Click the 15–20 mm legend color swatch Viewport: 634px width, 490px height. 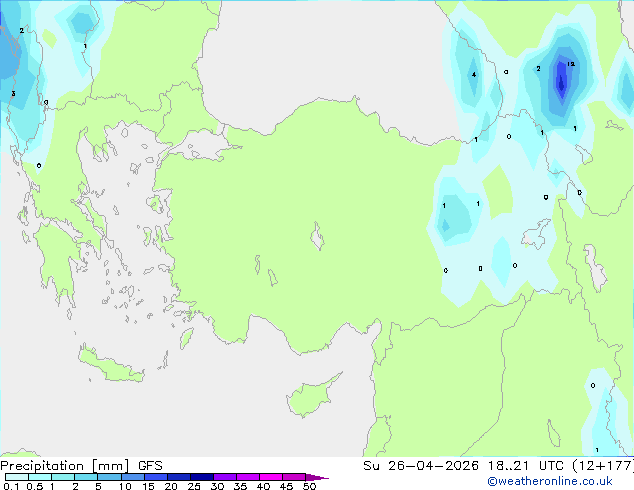(156, 477)
